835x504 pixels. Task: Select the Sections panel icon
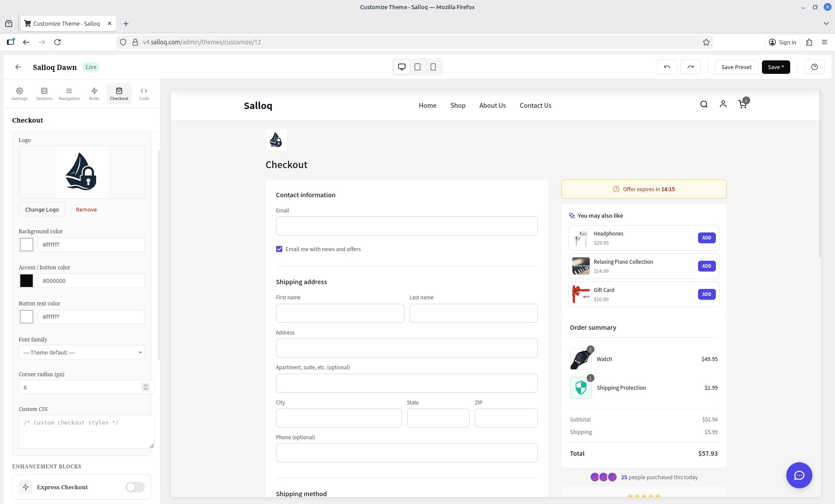click(44, 93)
